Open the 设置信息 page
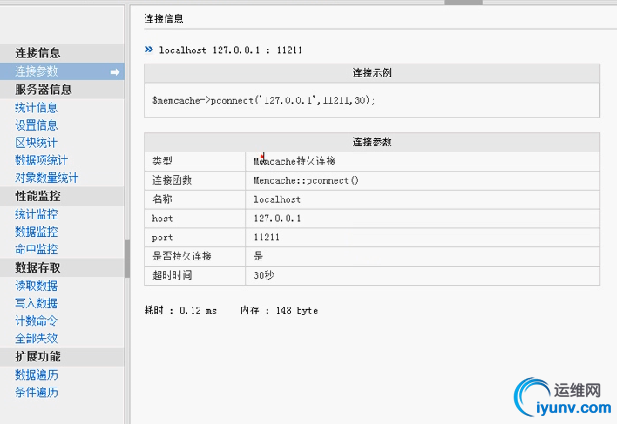Screen dimensions: 617x424 coord(37,125)
